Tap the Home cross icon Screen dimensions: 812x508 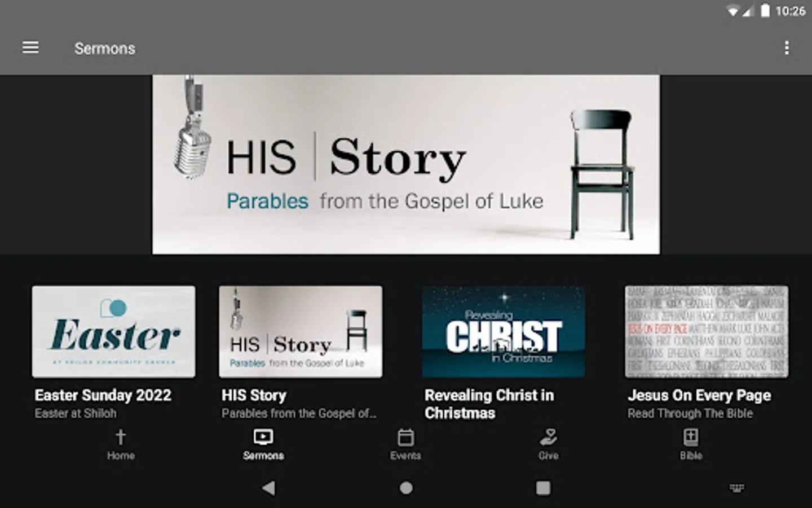pyautogui.click(x=121, y=437)
